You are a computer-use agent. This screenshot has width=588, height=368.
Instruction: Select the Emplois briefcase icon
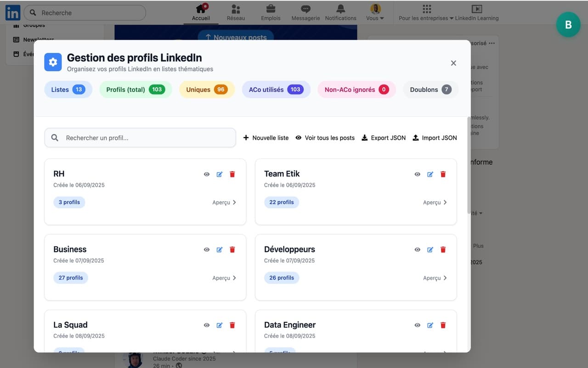pos(271,9)
